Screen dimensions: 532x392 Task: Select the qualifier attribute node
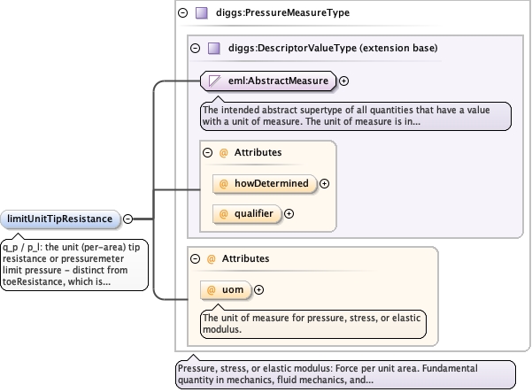point(247,213)
